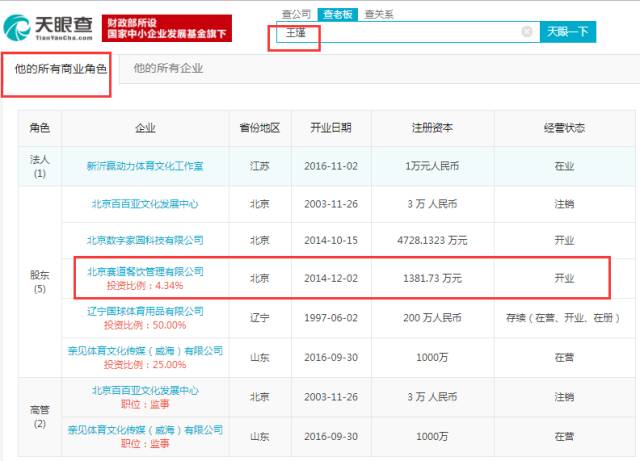Clear the search box with the X icon
Image resolution: width=640 pixels, height=461 pixels.
click(x=527, y=31)
